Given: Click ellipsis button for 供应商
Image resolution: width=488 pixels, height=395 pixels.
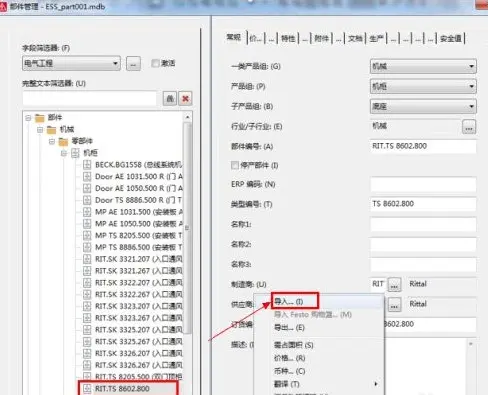Looking at the screenshot, I should click(x=394, y=304).
